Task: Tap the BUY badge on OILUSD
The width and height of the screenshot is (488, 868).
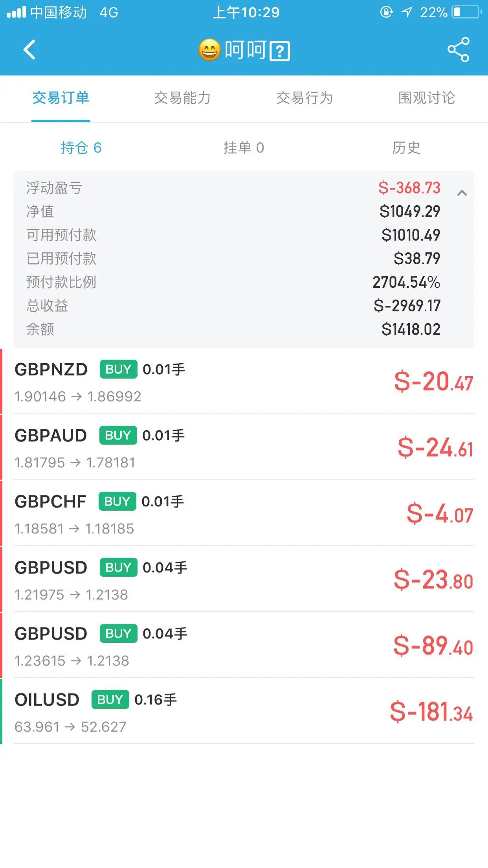Action: pos(110,699)
